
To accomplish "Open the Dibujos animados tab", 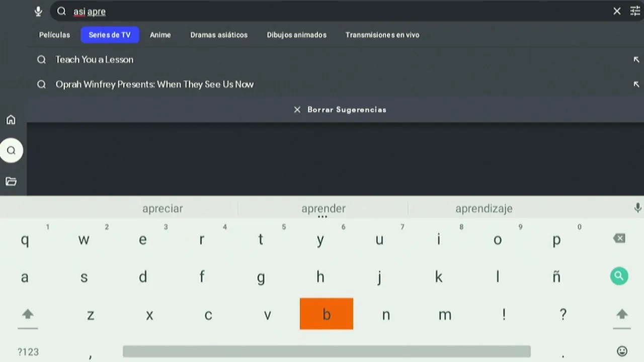I will [x=297, y=35].
